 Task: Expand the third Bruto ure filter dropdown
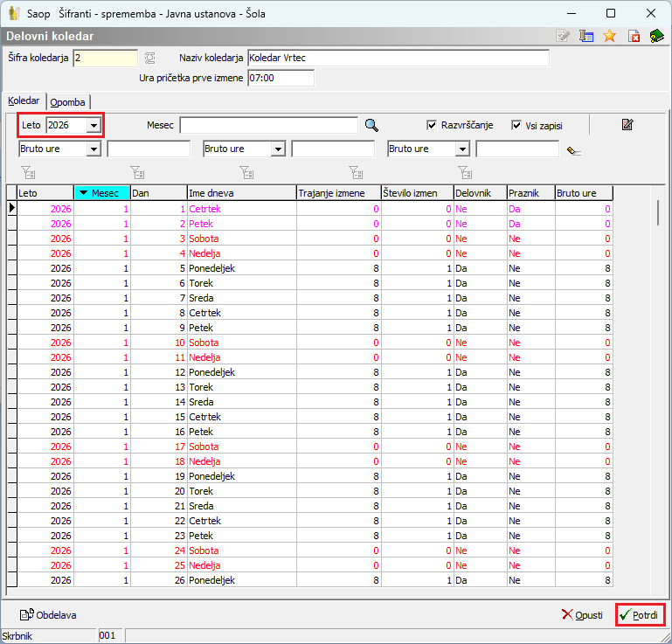pyautogui.click(x=462, y=149)
